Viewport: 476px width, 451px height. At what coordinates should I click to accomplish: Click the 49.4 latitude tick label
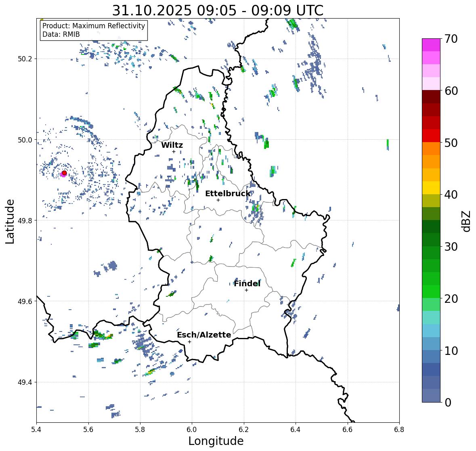click(25, 382)
